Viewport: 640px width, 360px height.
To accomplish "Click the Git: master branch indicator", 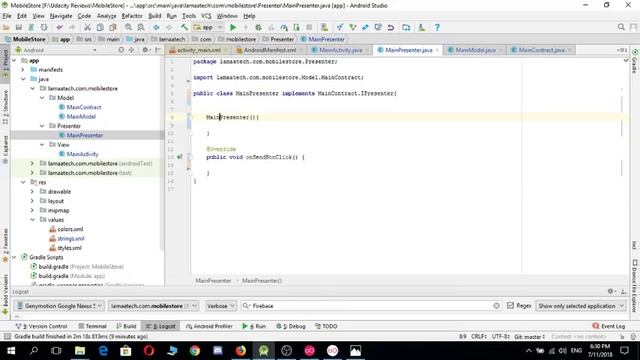I will [529, 336].
